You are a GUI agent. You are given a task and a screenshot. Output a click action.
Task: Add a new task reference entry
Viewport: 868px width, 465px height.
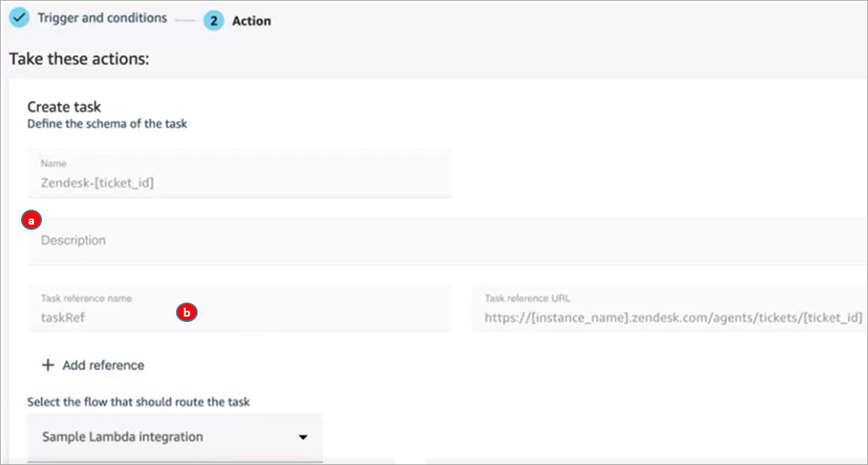[92, 365]
